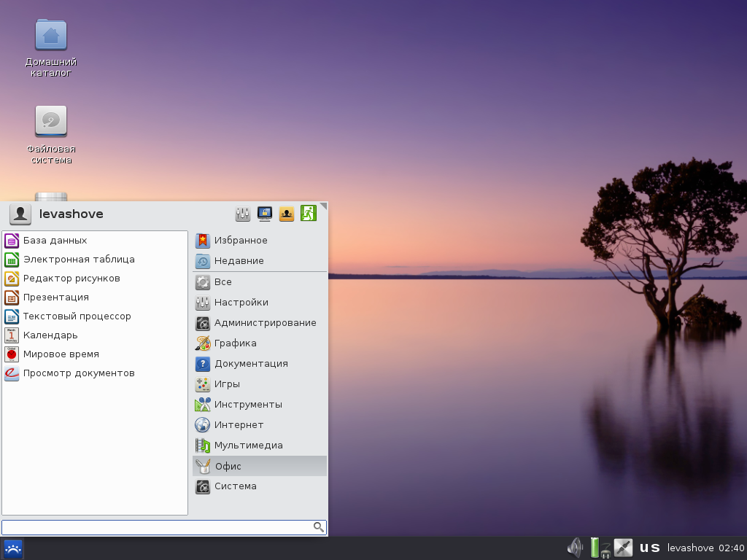Viewport: 747px width, 560px height.
Task: Click the us keyboard layout indicator
Action: (x=649, y=548)
